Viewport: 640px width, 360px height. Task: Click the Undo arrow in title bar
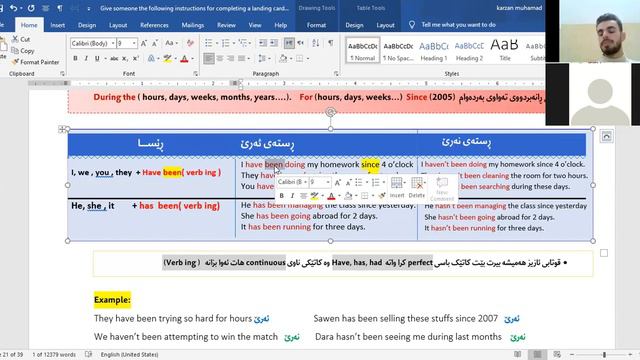pos(13,8)
